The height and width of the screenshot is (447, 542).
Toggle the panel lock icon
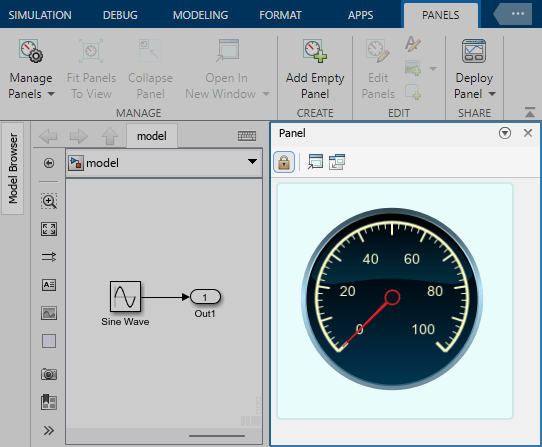[284, 162]
